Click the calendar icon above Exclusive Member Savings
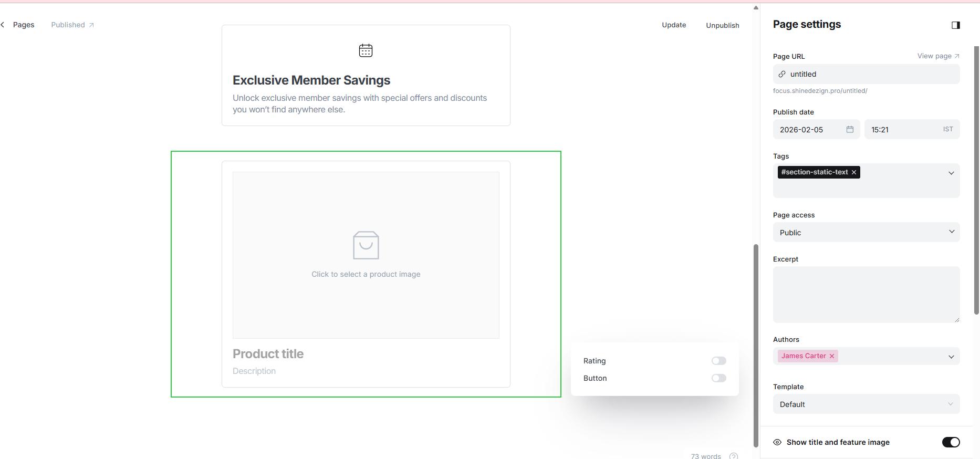This screenshot has height=459, width=980. (x=366, y=50)
